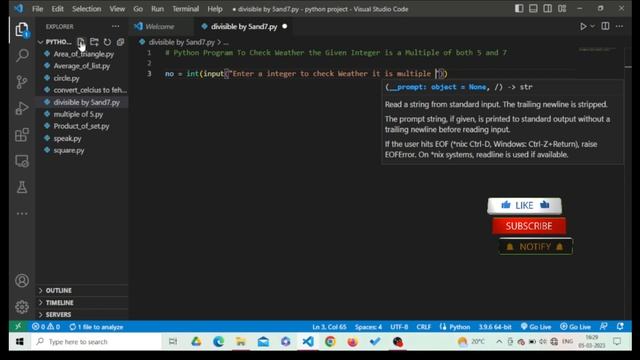Change indentation via Spaces: 4
The height and width of the screenshot is (360, 640).
tap(368, 327)
